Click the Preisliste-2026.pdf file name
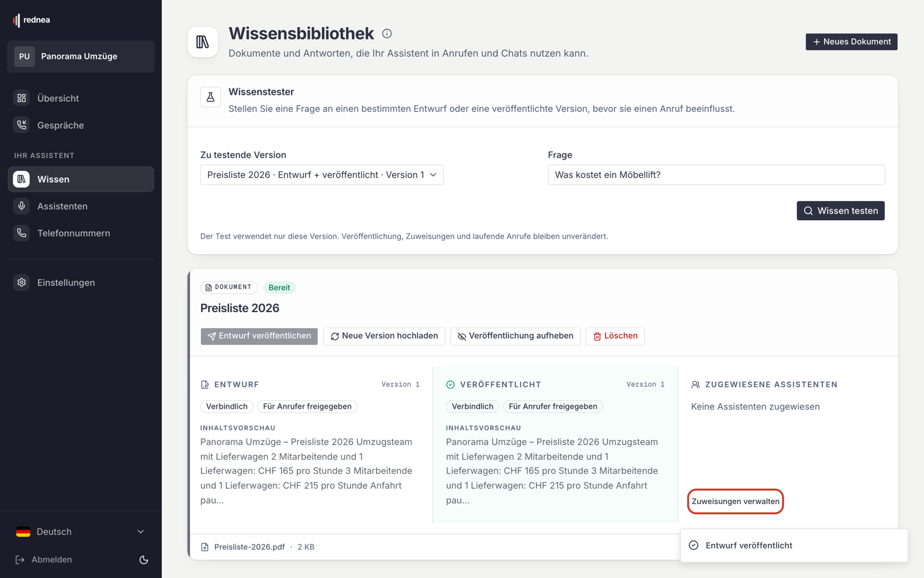This screenshot has width=924, height=578. point(249,547)
